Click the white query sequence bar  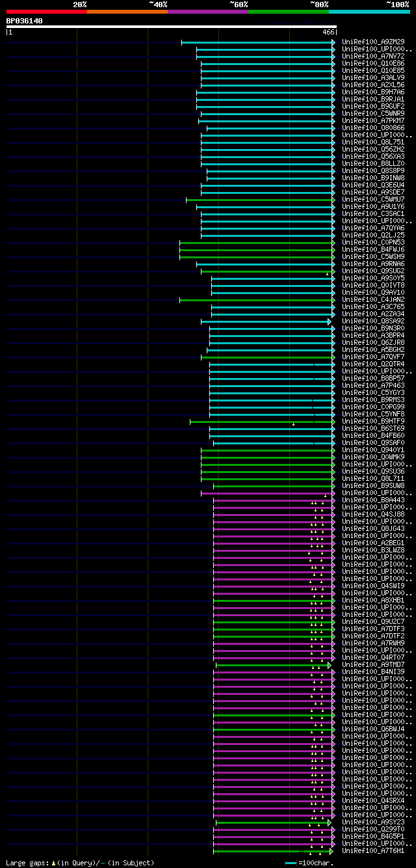[x=171, y=27]
